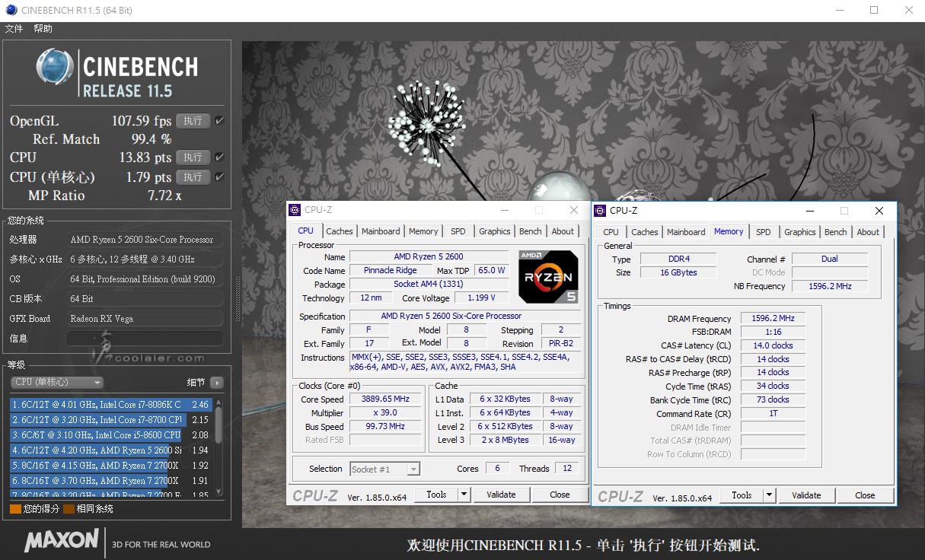Image resolution: width=925 pixels, height=560 pixels.
Task: Toggle the CPU test checkbox
Action: coord(219,157)
